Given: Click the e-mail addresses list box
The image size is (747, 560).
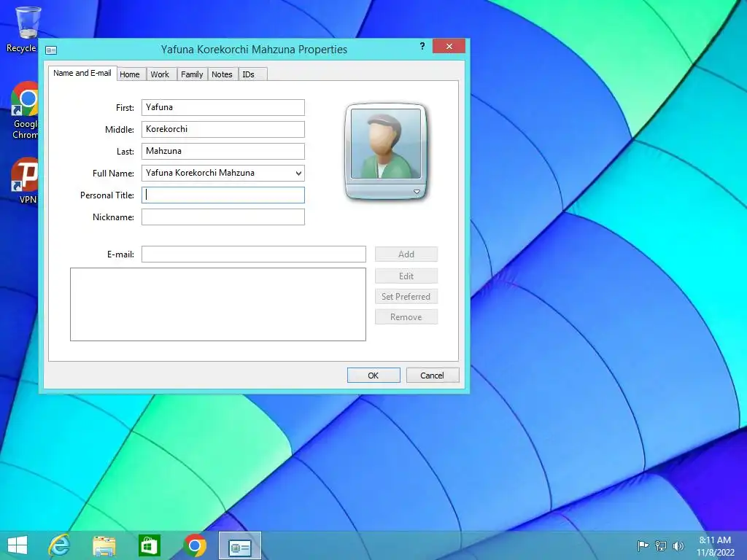Looking at the screenshot, I should [218, 304].
